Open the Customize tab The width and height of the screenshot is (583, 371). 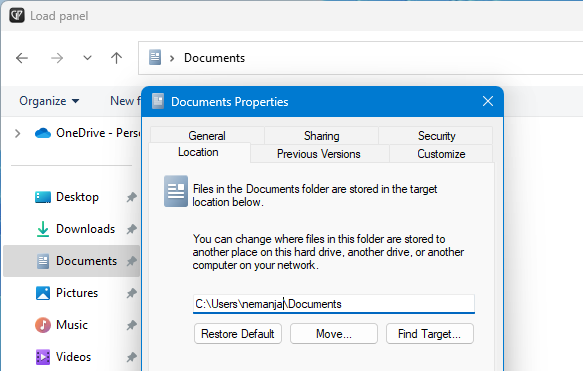pyautogui.click(x=441, y=154)
